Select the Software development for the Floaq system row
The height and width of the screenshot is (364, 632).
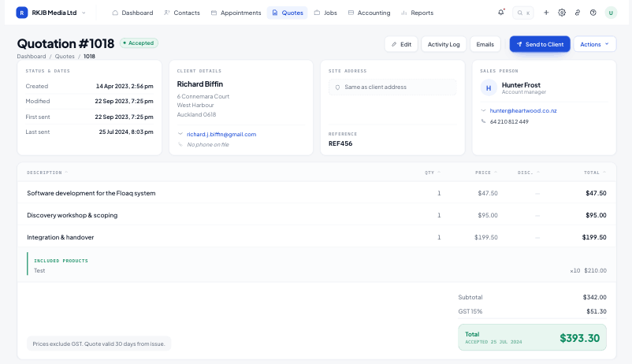click(x=317, y=193)
